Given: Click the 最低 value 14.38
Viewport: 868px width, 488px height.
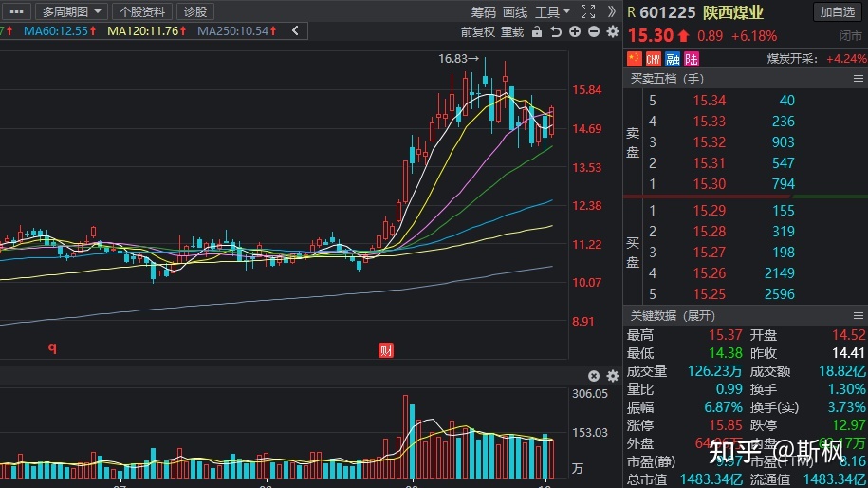Looking at the screenshot, I should click(725, 353).
